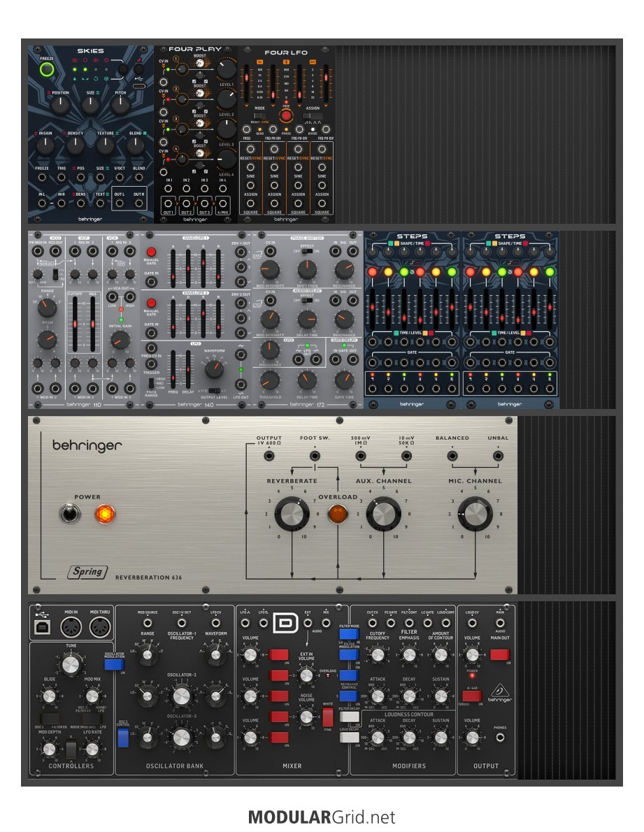
Task: Click the MIDI IN port
Action: 71,628
